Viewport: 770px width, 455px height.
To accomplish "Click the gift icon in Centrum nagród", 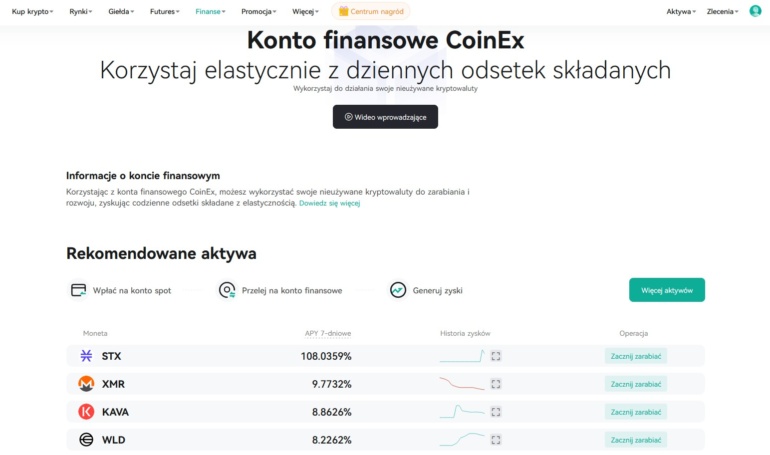I will pyautogui.click(x=343, y=11).
